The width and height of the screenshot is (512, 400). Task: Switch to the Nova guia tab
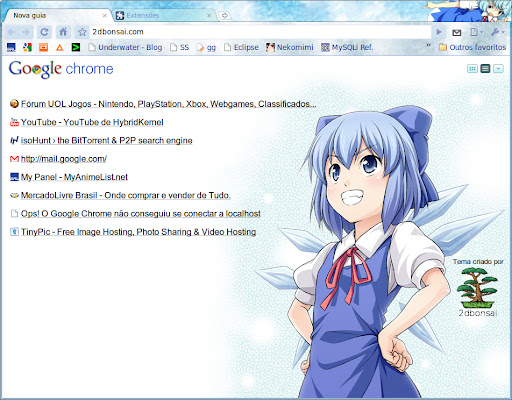pos(57,15)
